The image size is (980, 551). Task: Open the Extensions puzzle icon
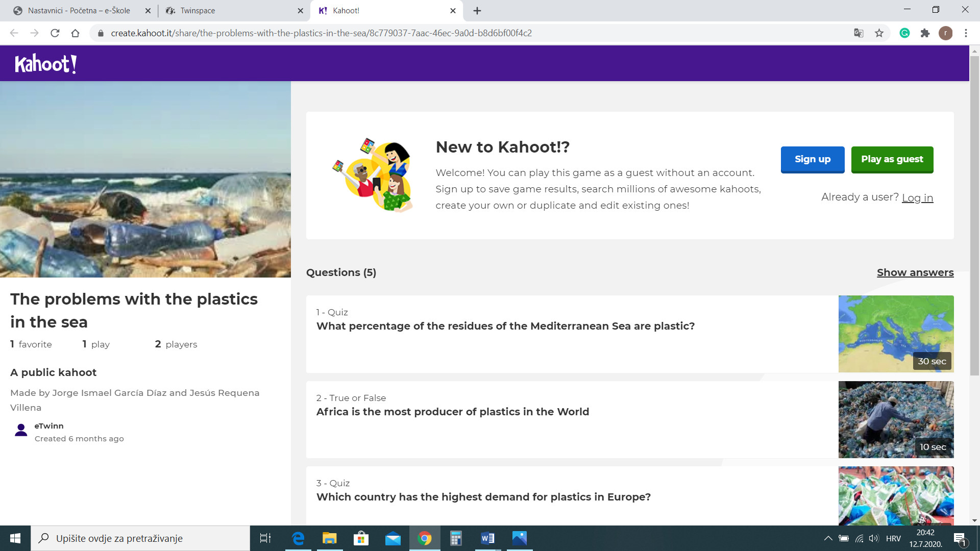(925, 33)
